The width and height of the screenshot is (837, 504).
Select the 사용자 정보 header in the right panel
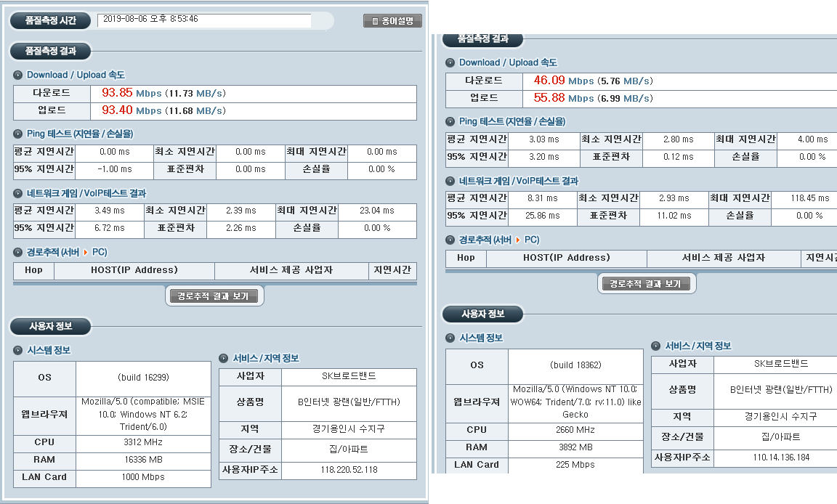tap(483, 314)
